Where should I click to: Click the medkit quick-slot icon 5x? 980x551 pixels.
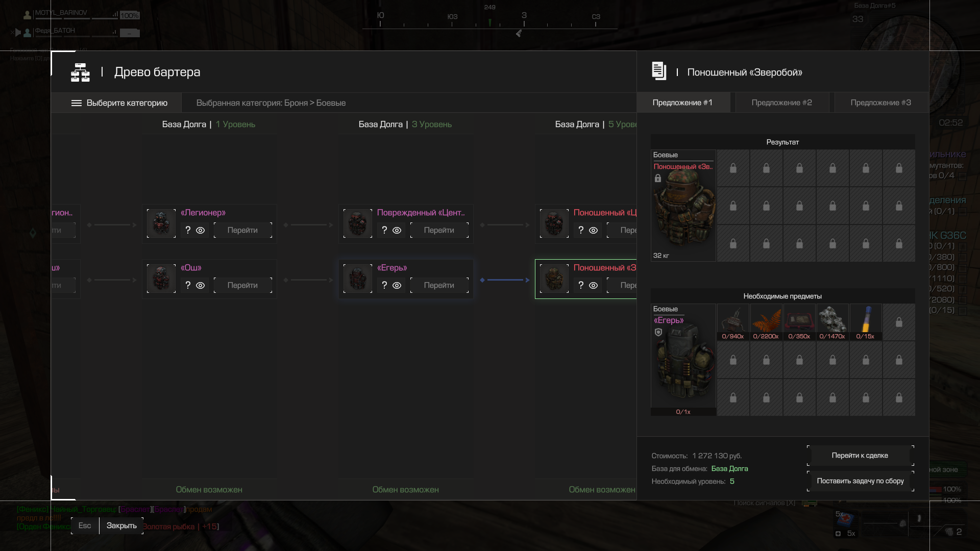pos(845,519)
